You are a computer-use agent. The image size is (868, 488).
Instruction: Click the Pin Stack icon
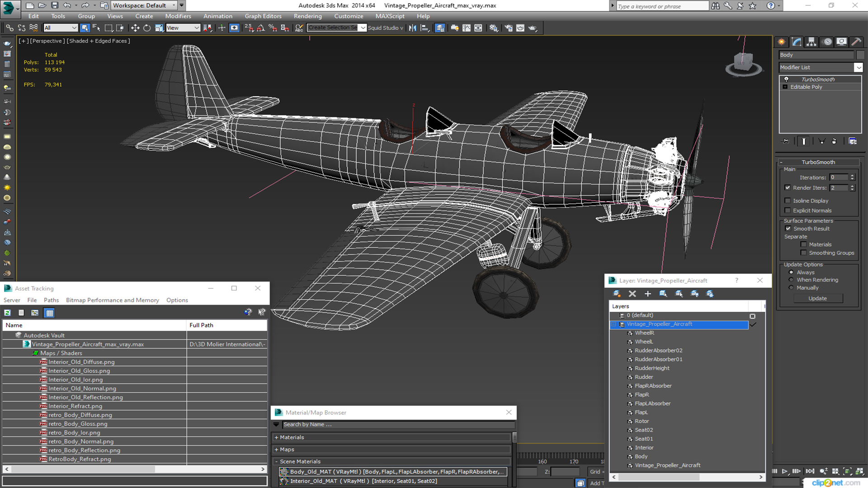point(786,141)
